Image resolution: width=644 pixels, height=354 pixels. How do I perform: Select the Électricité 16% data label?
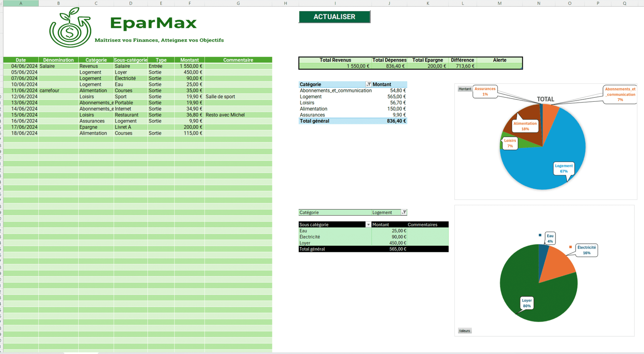[586, 250]
